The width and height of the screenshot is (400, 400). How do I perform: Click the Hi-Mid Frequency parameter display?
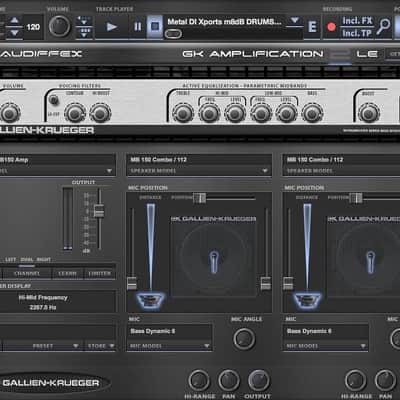(43, 302)
